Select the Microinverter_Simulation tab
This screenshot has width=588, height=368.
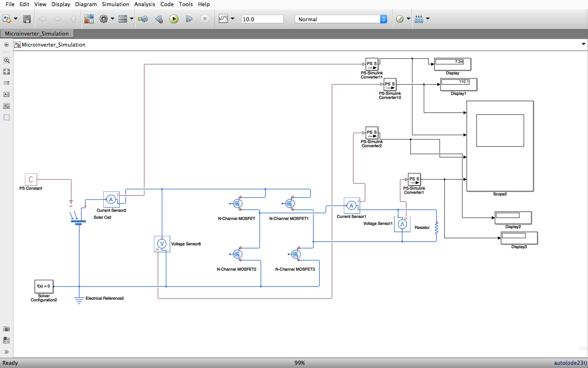(37, 34)
